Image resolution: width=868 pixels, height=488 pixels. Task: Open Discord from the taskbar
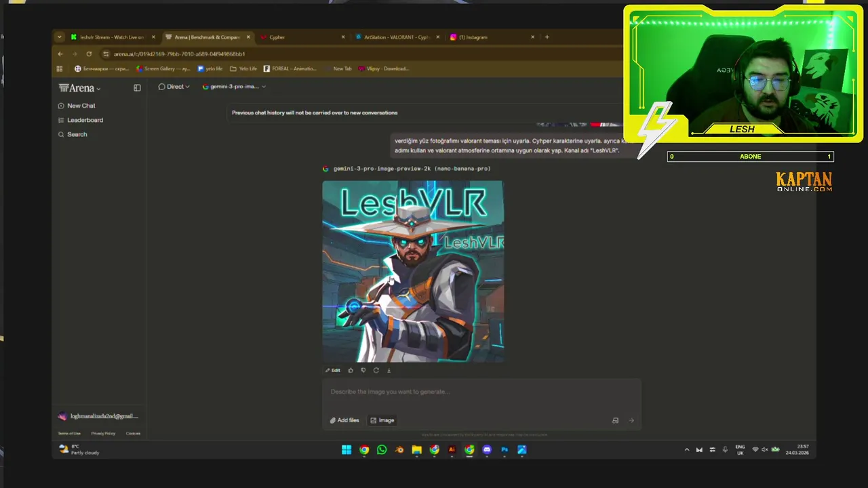tap(487, 449)
